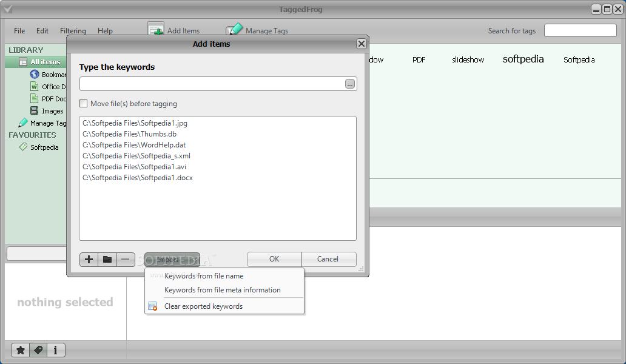Select the PDF Documents icon in sidebar
Screen dimensions: 626x364
(x=35, y=98)
